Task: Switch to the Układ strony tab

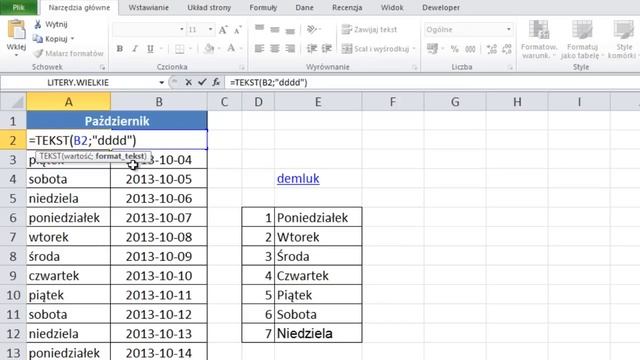Action: coord(209,7)
